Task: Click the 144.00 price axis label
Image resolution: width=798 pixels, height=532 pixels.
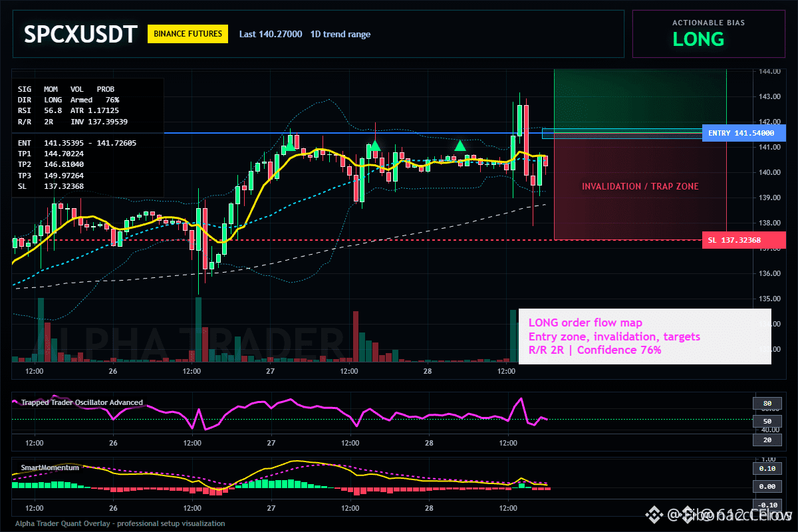Action: [769, 71]
